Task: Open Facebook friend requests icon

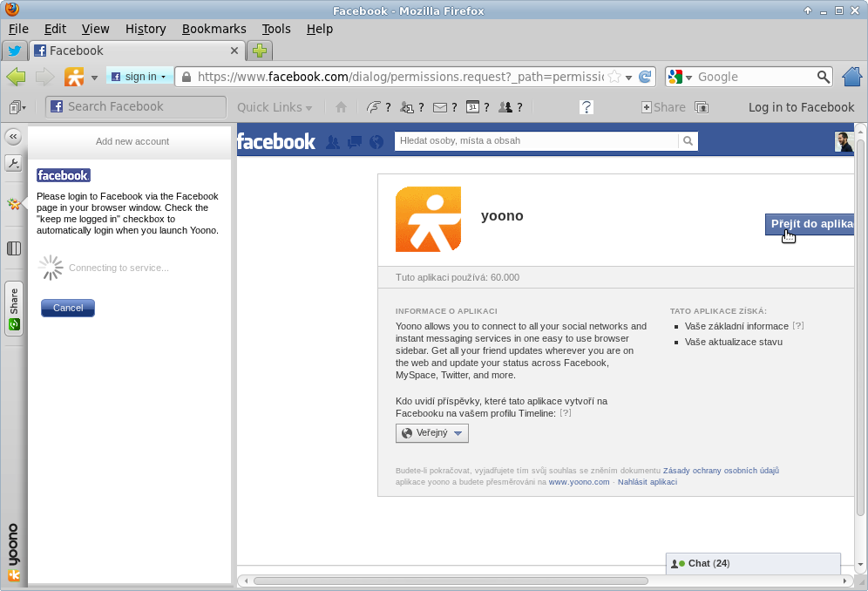Action: pos(333,142)
